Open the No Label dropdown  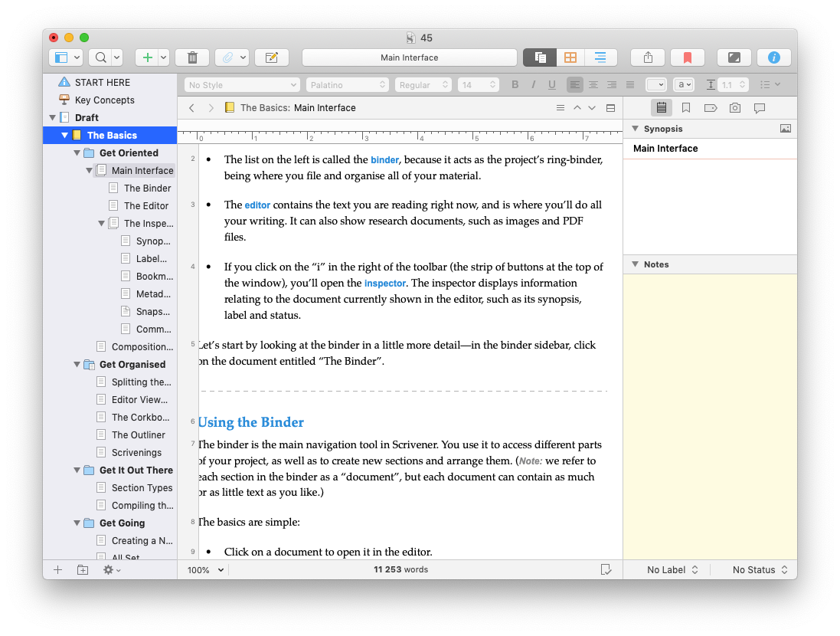672,569
